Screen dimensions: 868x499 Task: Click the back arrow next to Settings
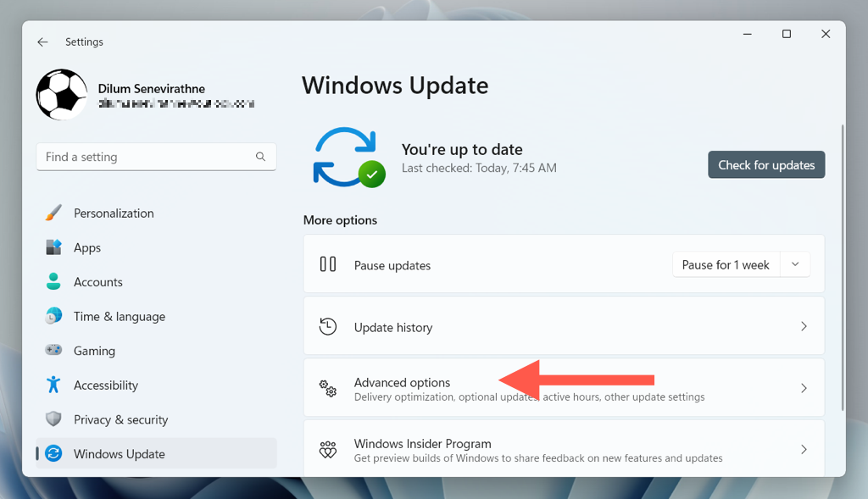point(42,42)
